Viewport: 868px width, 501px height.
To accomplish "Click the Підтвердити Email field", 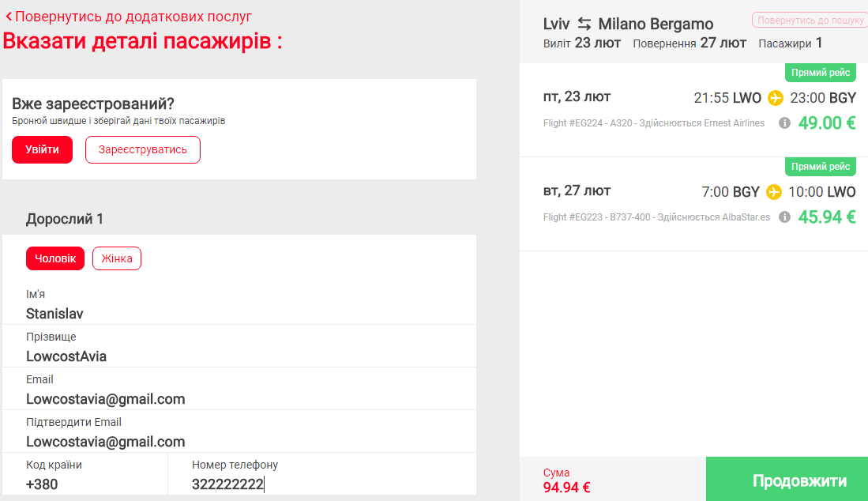I will point(239,431).
